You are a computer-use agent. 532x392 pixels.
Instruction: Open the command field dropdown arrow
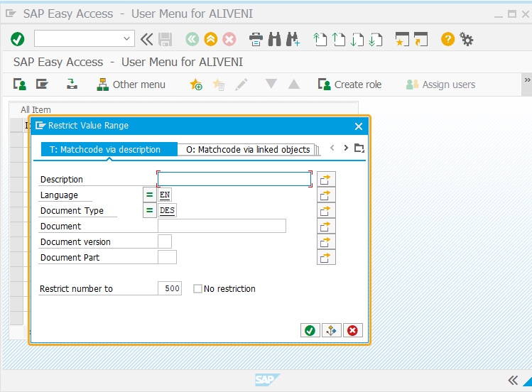126,38
